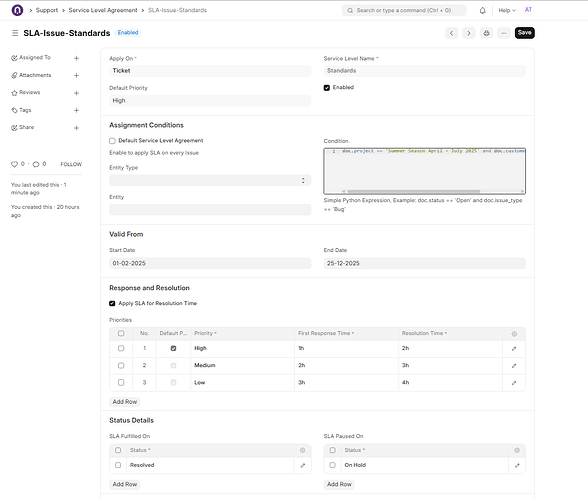Toggle sidebar with the hamburger icon

pyautogui.click(x=15, y=33)
